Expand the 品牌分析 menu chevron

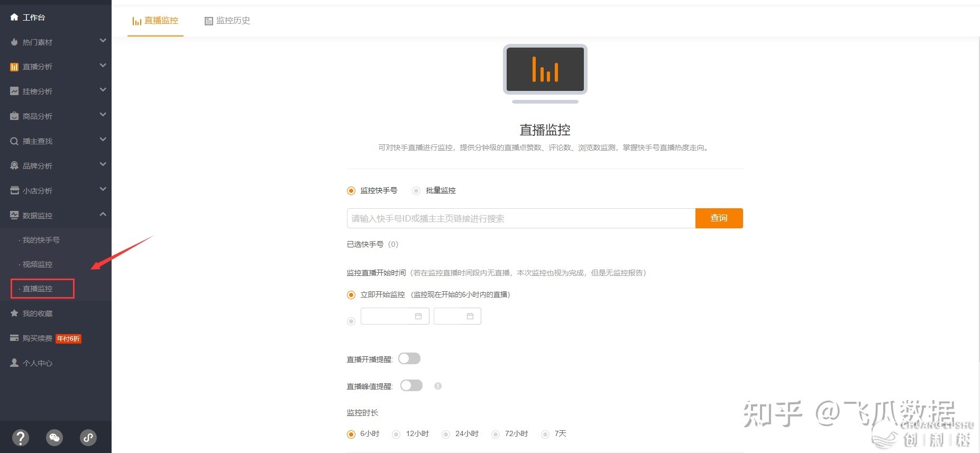[x=103, y=164]
